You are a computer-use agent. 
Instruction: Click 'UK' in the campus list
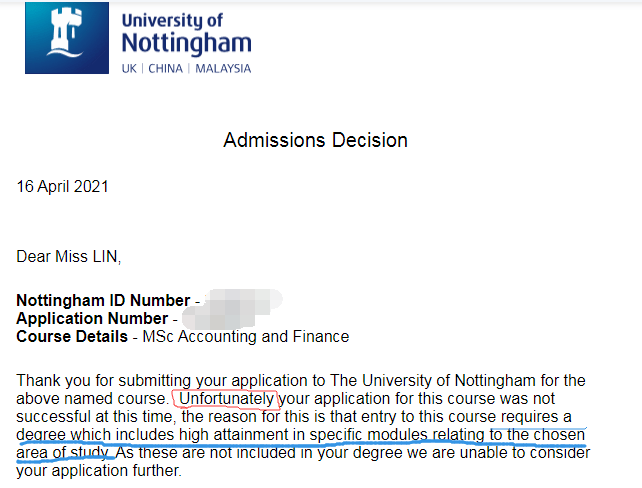129,68
